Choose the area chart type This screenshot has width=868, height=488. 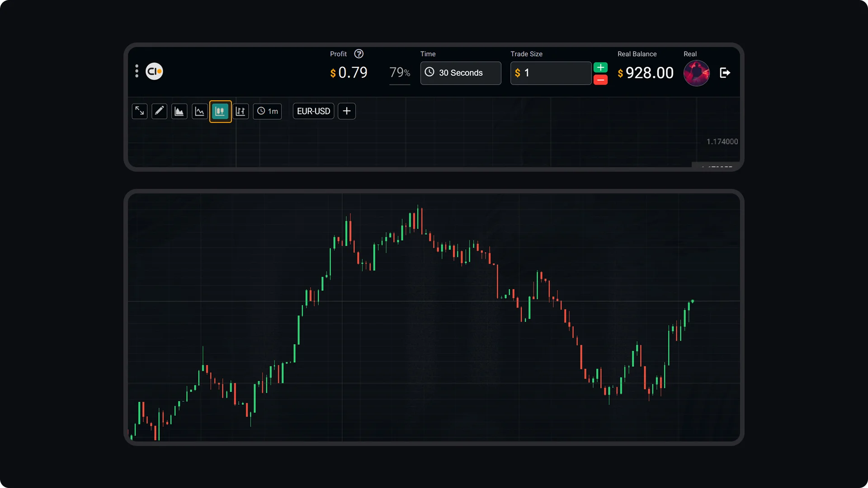click(179, 111)
